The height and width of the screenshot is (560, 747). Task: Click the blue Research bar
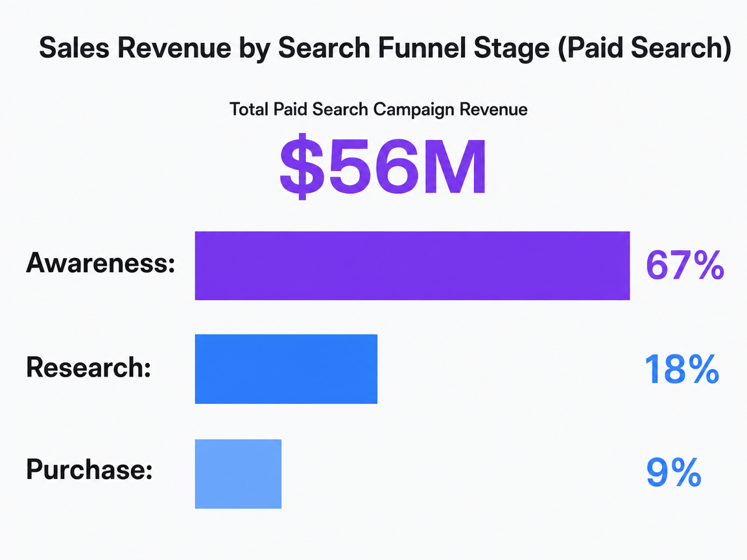[x=286, y=369]
